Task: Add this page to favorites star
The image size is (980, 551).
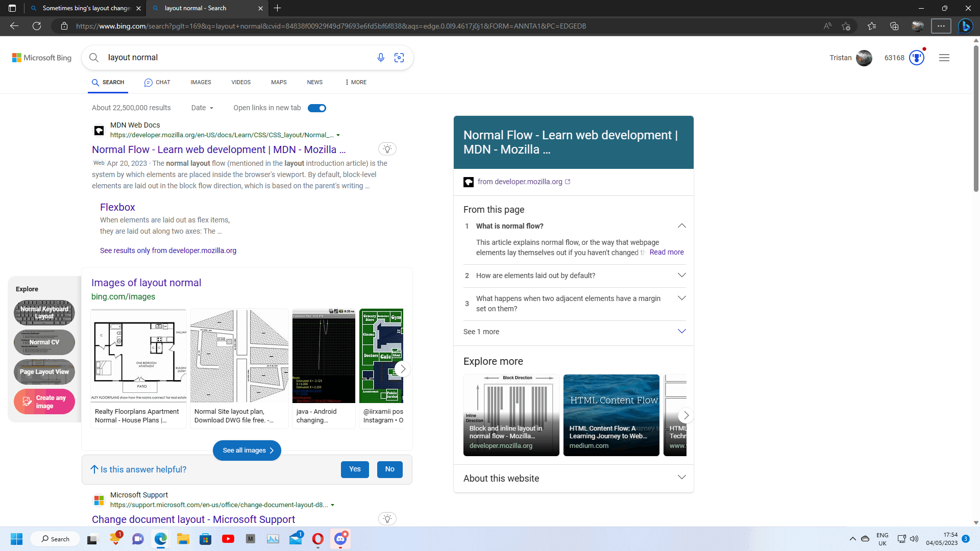Action: (x=846, y=26)
